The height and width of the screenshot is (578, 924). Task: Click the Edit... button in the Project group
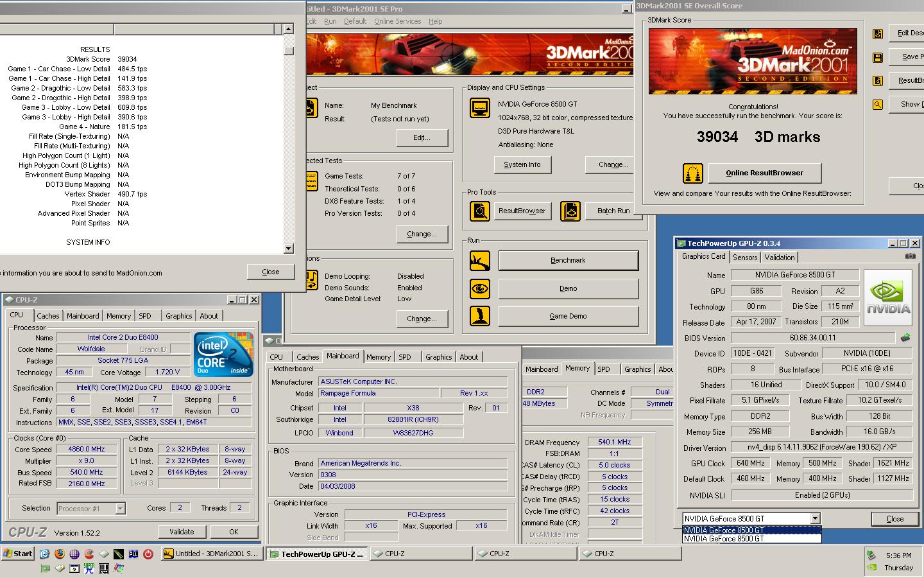pyautogui.click(x=422, y=137)
